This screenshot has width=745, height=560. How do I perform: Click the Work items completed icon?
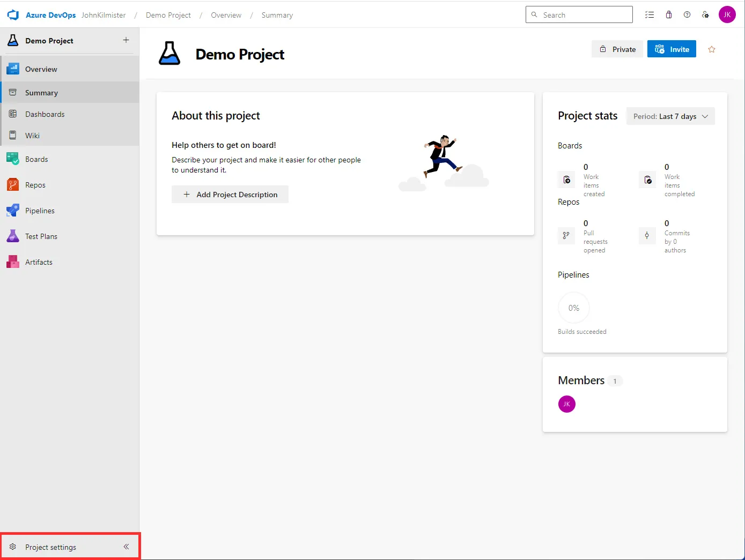(647, 180)
